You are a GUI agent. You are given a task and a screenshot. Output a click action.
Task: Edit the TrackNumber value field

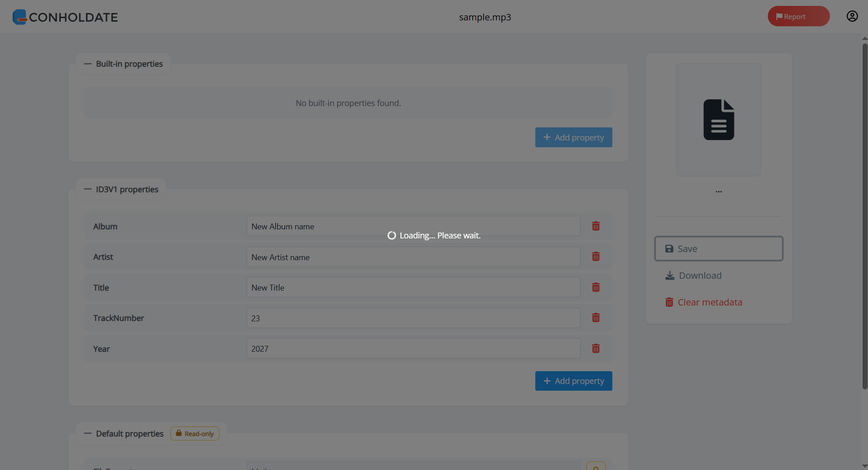point(413,318)
